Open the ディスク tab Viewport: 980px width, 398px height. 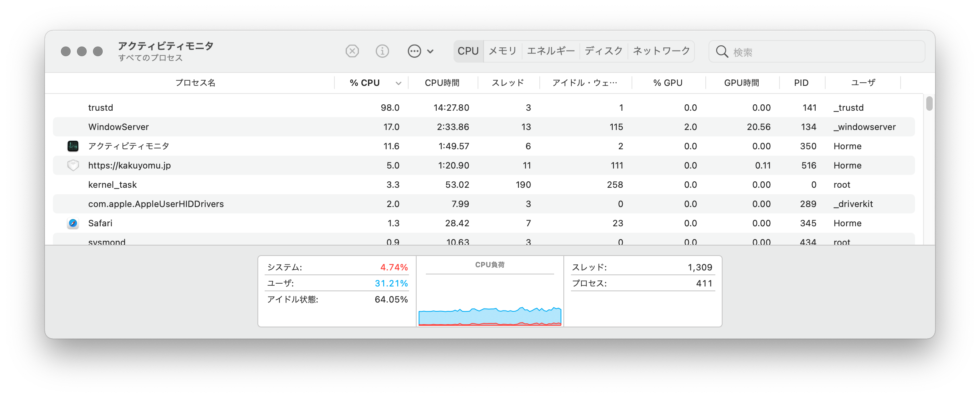(603, 51)
